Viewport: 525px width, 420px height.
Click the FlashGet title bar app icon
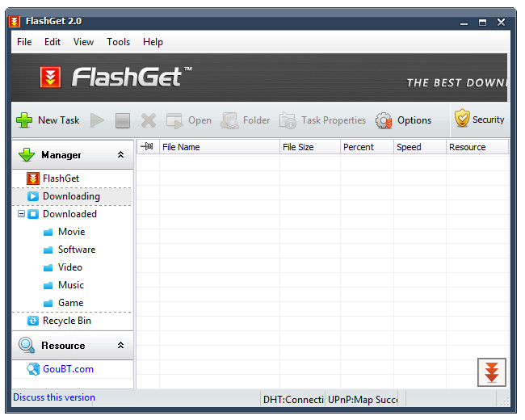15,22
